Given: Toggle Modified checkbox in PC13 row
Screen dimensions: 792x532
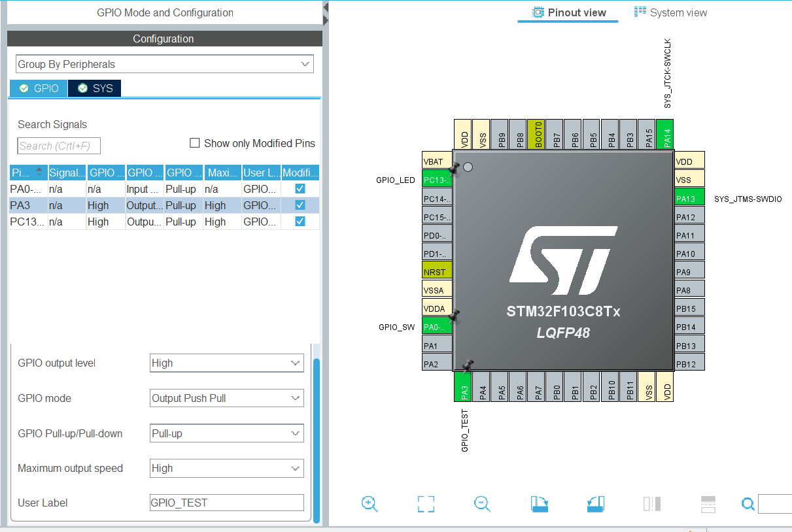Looking at the screenshot, I should [300, 222].
